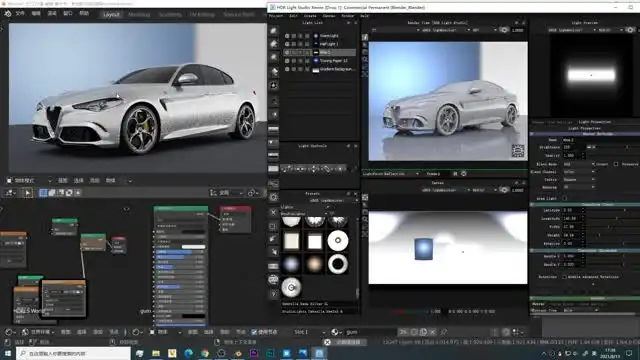Click the top tool icon left of the Canvas
This screenshot has height=360, width=640.
[365, 198]
